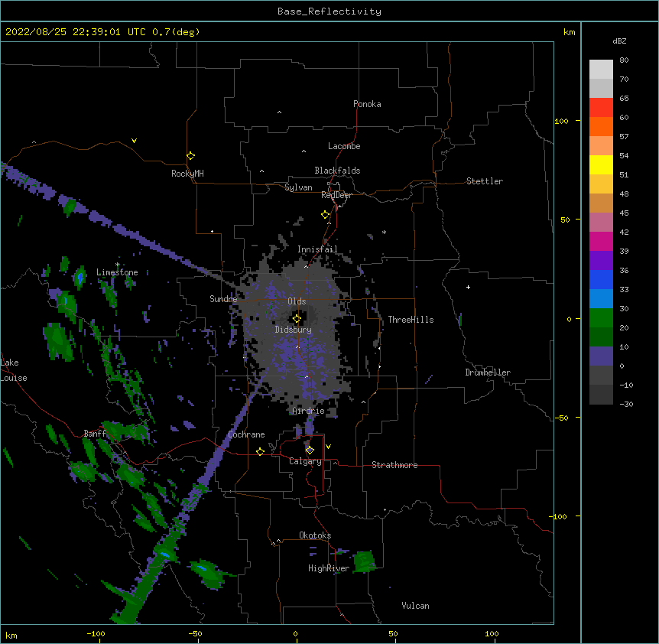The width and height of the screenshot is (659, 644).
Task: Click the Didsbury city label
Action: pyautogui.click(x=294, y=330)
